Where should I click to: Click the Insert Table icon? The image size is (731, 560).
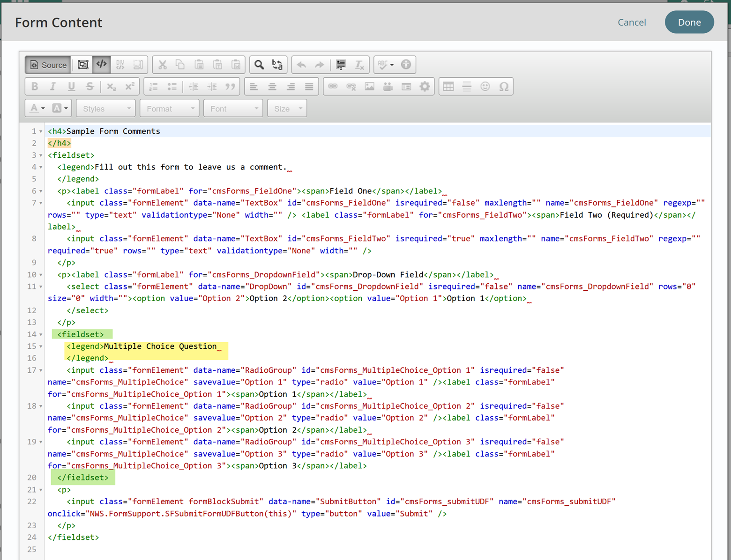click(448, 87)
